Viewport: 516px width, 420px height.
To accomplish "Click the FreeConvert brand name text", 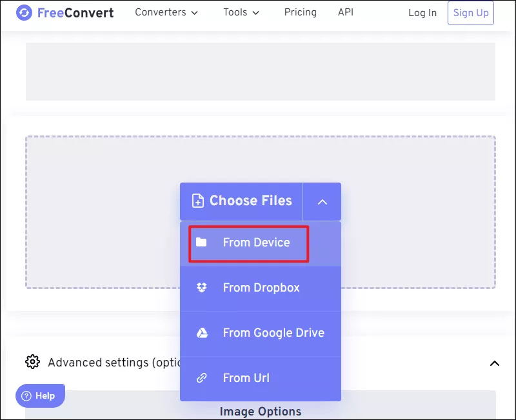I will tap(75, 13).
